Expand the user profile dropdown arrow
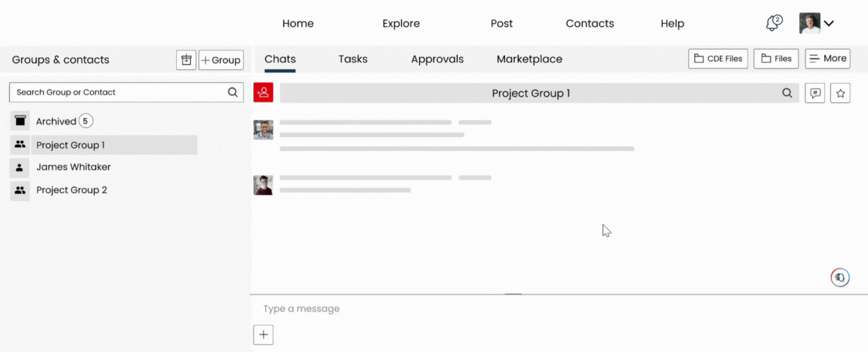 tap(829, 24)
